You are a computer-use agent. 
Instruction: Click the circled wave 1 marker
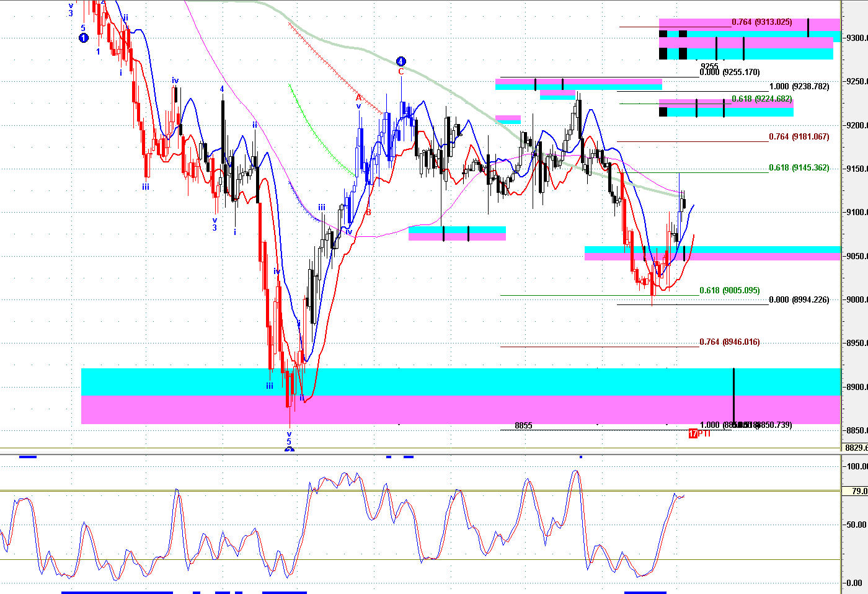click(84, 38)
